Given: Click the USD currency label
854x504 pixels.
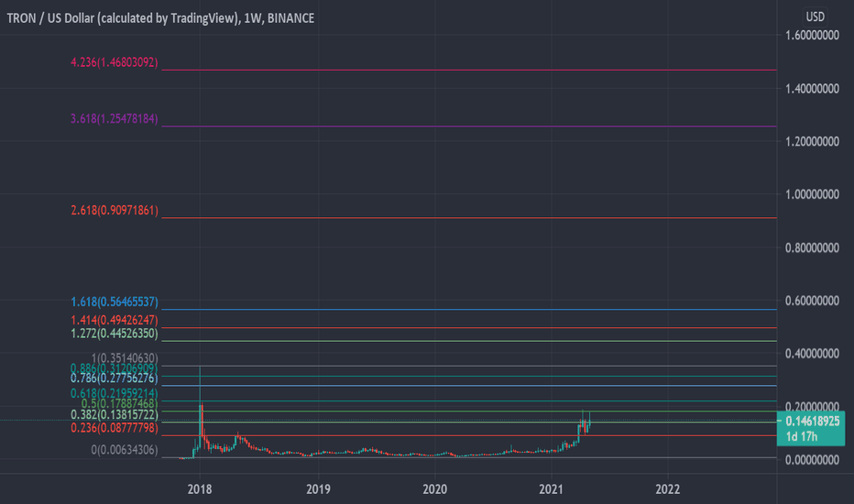Looking at the screenshot, I should click(x=815, y=16).
